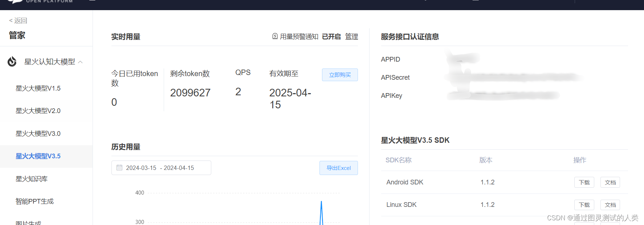Open 星火大模型V2.0 in sidebar
The height and width of the screenshot is (225, 644).
tap(38, 111)
